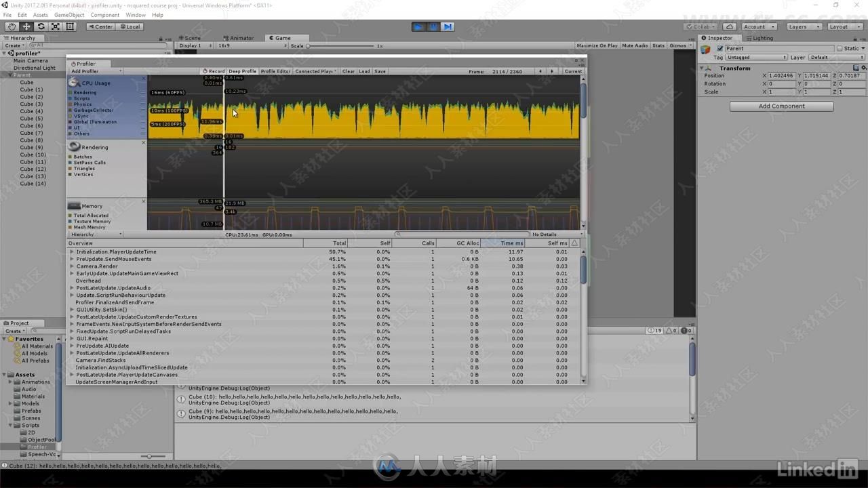Toggle Stats in Game view

(658, 45)
